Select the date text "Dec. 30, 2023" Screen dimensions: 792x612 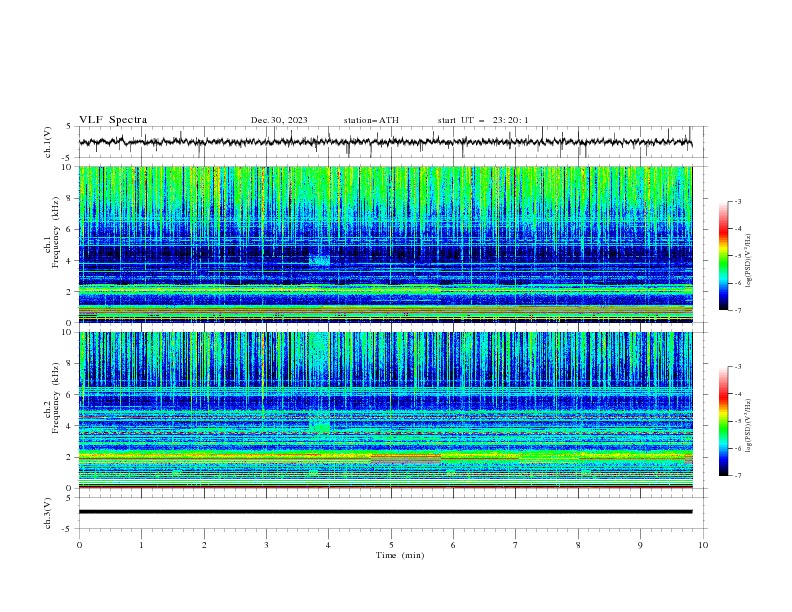point(279,120)
